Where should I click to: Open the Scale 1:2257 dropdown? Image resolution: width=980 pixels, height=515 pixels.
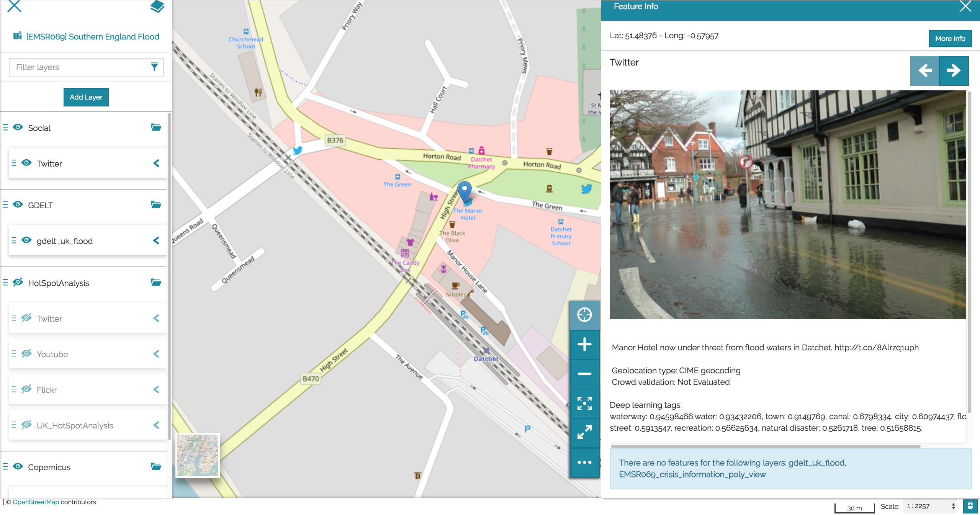click(x=930, y=506)
